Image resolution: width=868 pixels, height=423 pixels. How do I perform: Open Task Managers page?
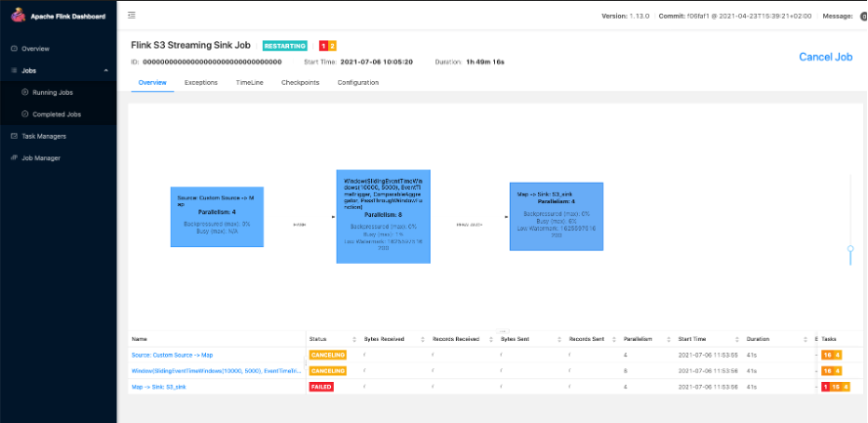(44, 136)
